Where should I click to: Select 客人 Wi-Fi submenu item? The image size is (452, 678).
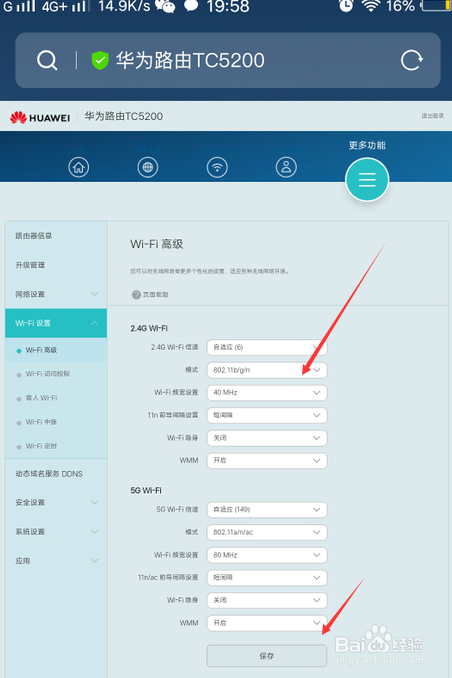[x=56, y=398]
